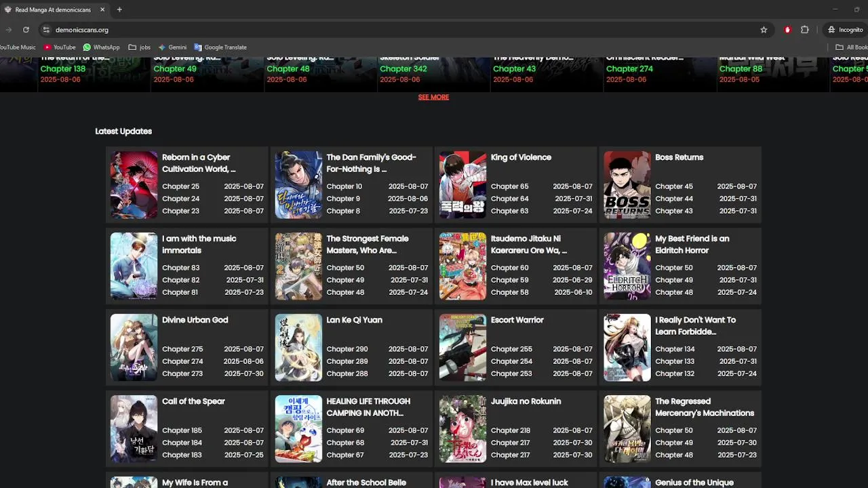Open the Incognito profile indicator
The width and height of the screenshot is (868, 488).
tap(845, 30)
